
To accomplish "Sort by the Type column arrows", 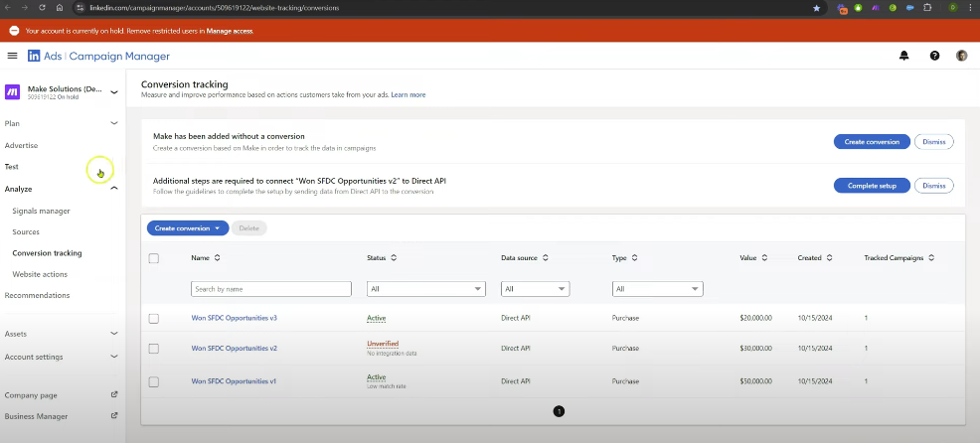I will tap(634, 257).
